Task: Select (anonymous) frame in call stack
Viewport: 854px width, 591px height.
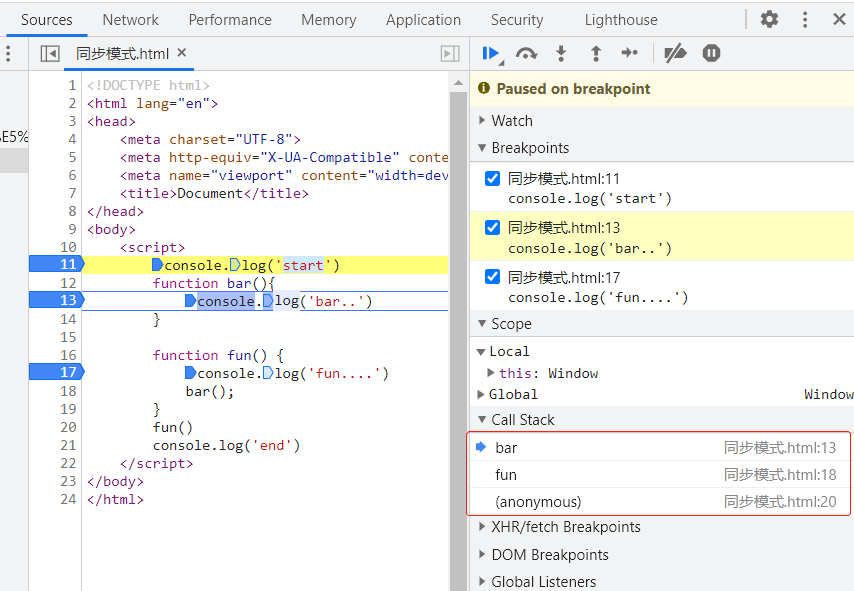Action: 658,502
